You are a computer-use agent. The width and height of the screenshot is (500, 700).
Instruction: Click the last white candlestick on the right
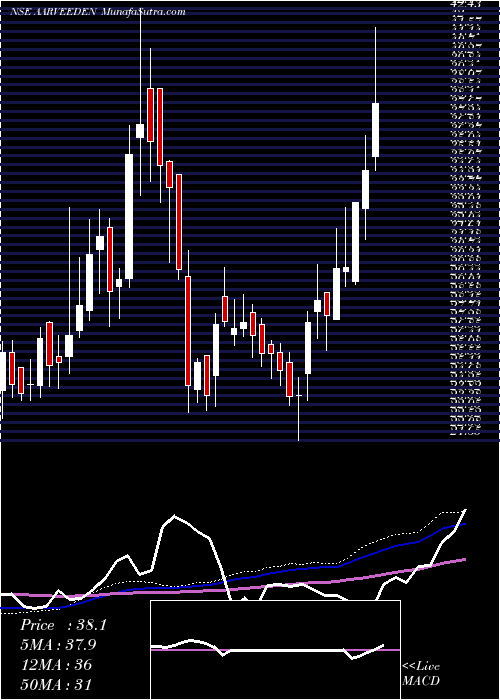(375, 130)
